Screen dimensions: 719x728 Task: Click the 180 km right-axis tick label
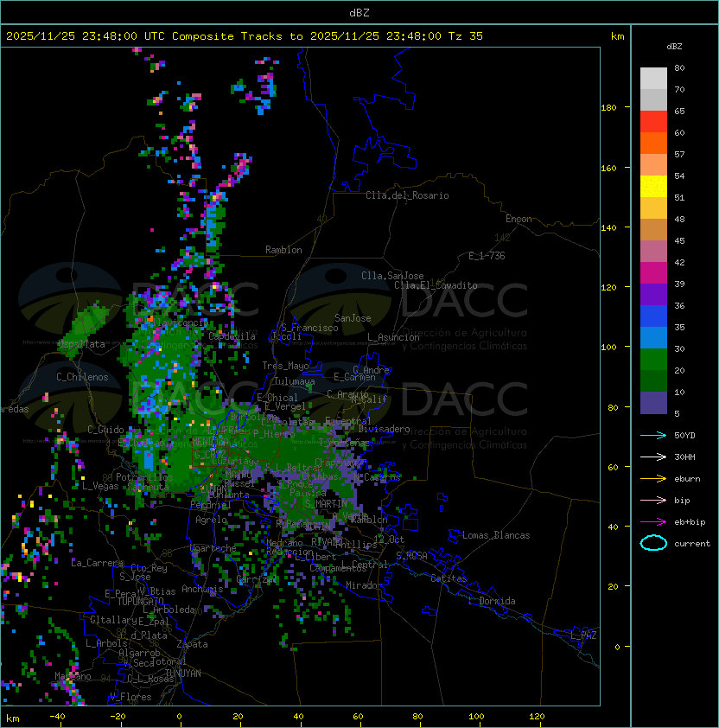pos(608,108)
